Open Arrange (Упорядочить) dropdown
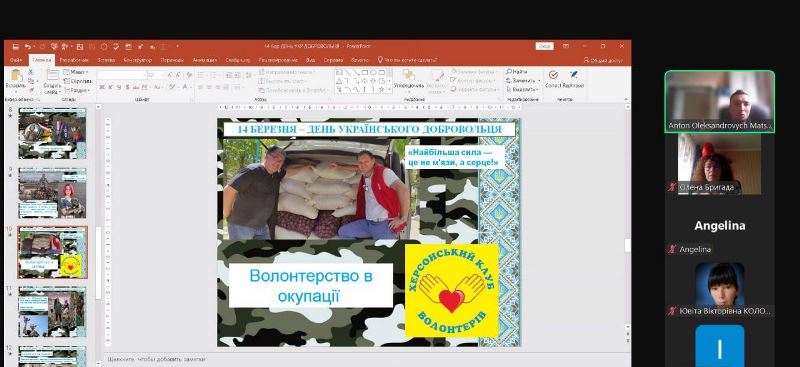800x367 pixels. pos(409,82)
